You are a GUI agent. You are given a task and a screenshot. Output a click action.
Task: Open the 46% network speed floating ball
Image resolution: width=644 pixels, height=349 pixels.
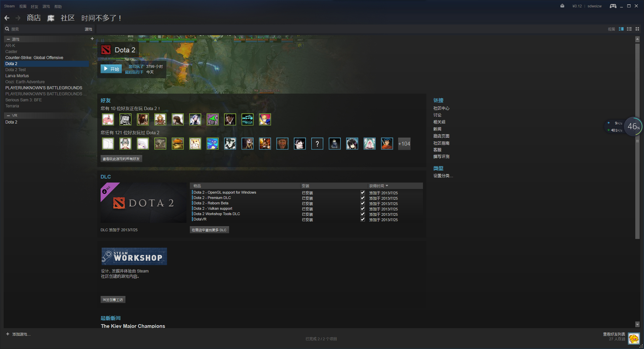coord(634,127)
